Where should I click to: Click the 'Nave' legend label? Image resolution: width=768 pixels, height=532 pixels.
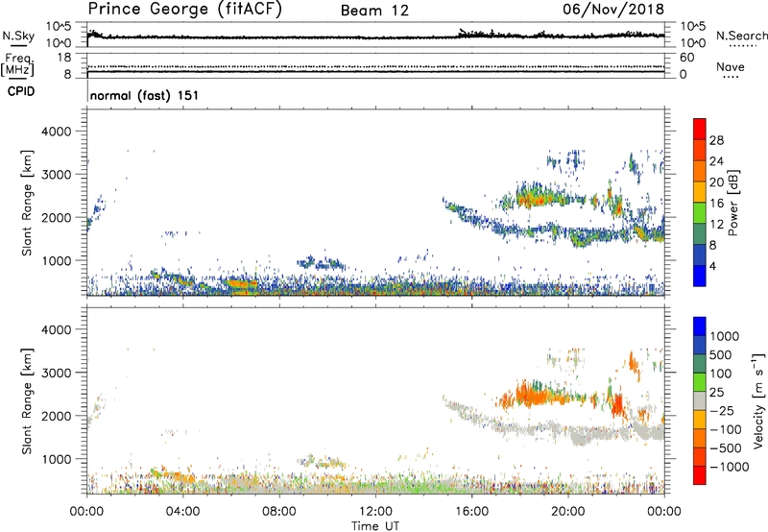pos(731,67)
